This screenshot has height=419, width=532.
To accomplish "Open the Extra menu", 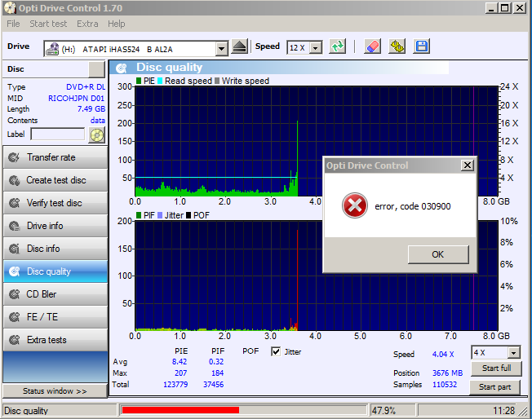I will pyautogui.click(x=87, y=24).
